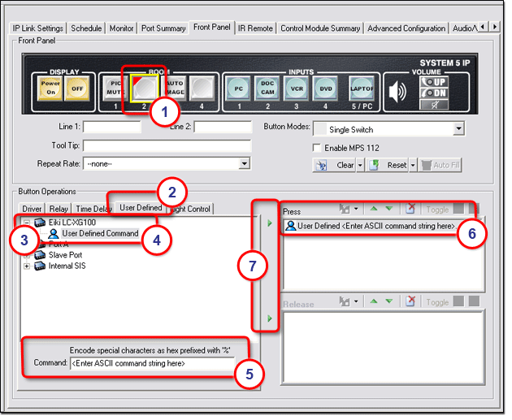512x420 pixels.
Task: Switch to the IR Remote tab
Action: 255,28
